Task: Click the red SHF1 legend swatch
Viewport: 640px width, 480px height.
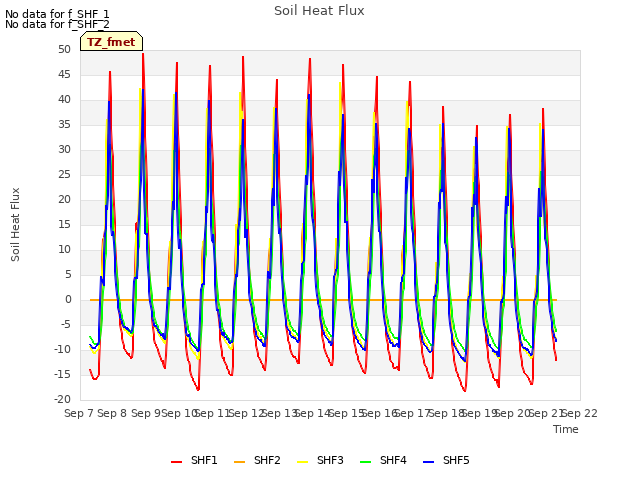Action: coord(176,462)
